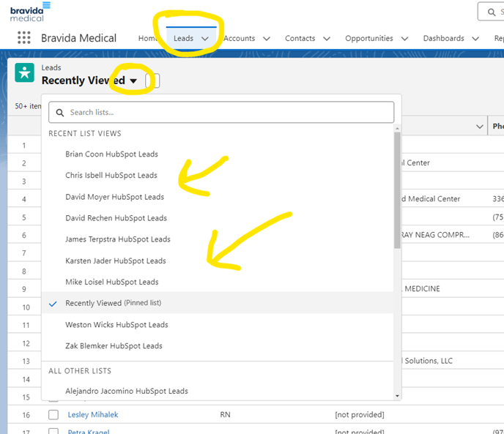Click the magnifier icon in Search lists

60,113
